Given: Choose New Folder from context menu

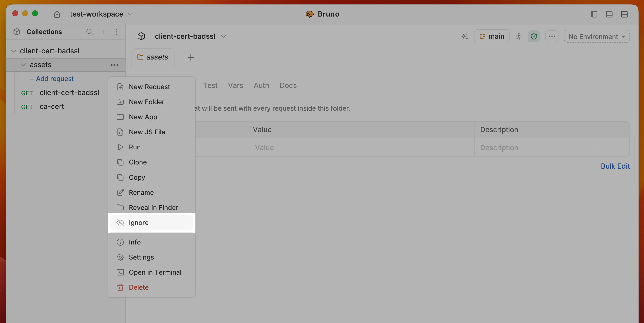Looking at the screenshot, I should (x=151, y=102).
